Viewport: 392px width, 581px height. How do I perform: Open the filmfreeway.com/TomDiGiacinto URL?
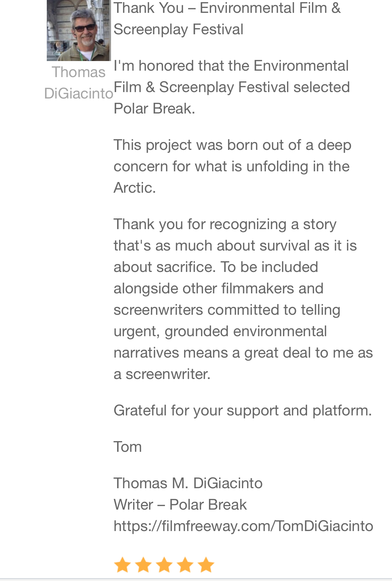243,526
